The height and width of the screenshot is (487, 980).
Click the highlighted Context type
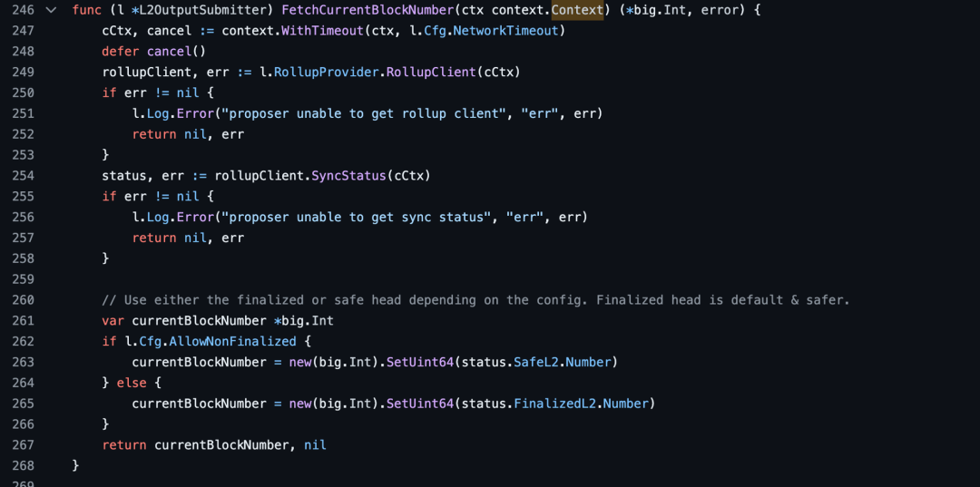click(x=577, y=10)
